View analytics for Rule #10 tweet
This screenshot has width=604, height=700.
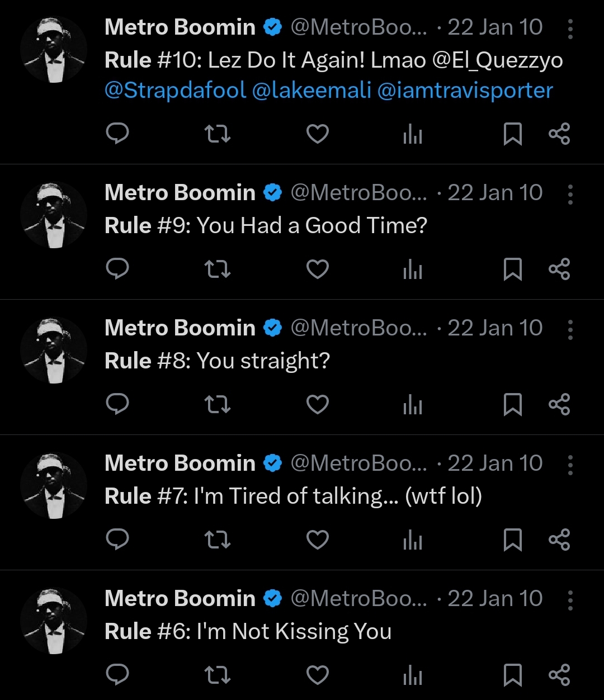pos(413,134)
